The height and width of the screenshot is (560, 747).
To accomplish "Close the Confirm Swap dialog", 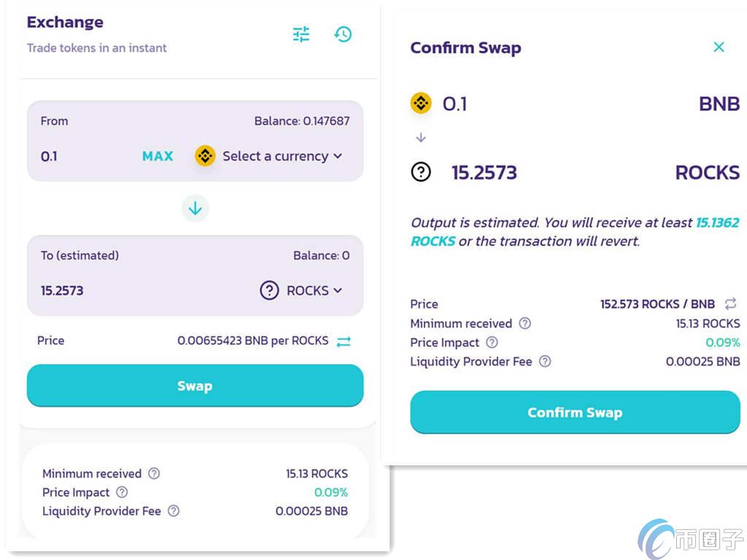I will 719,47.
